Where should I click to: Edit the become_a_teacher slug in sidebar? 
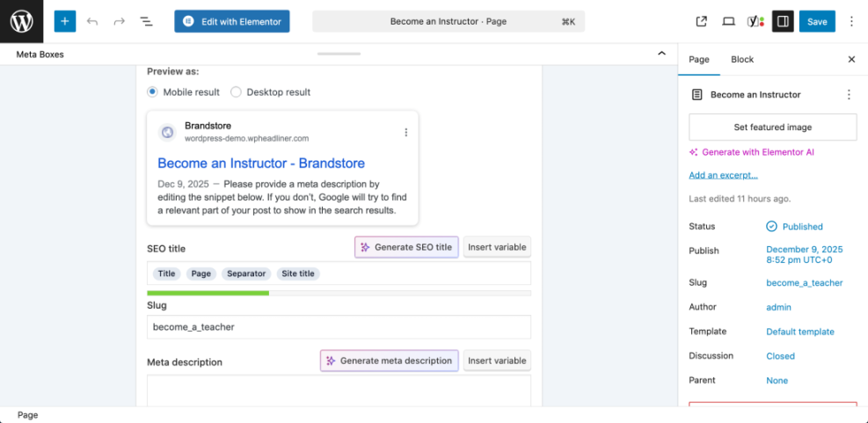[805, 283]
